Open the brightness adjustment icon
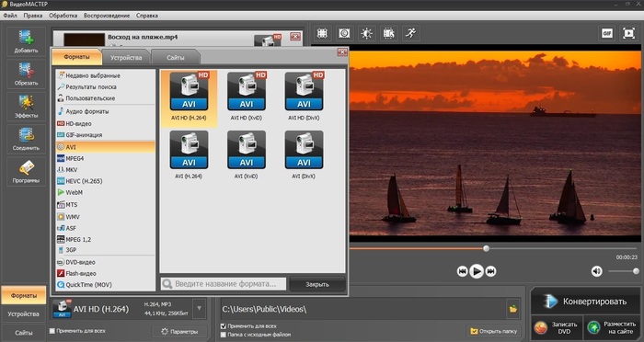The image size is (644, 342). [366, 33]
